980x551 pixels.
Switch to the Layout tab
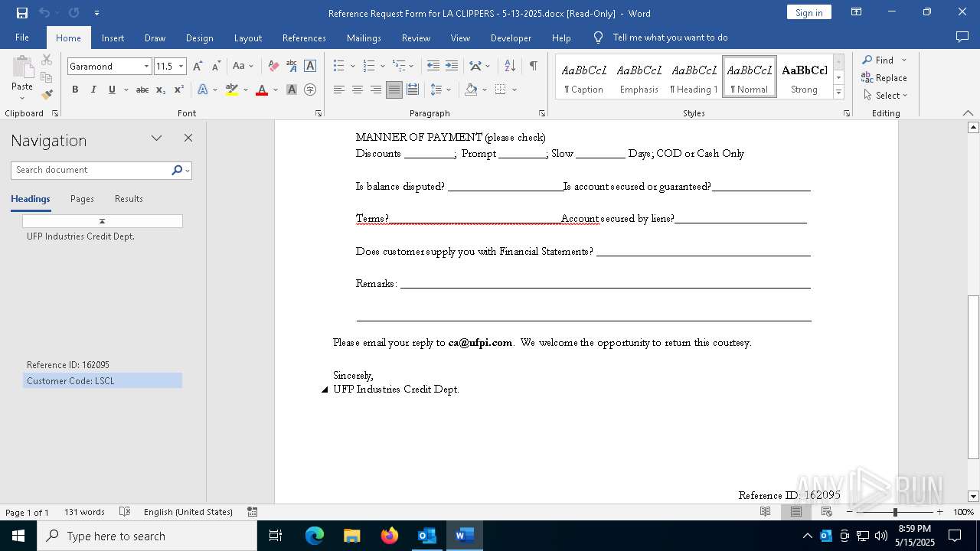click(x=247, y=37)
